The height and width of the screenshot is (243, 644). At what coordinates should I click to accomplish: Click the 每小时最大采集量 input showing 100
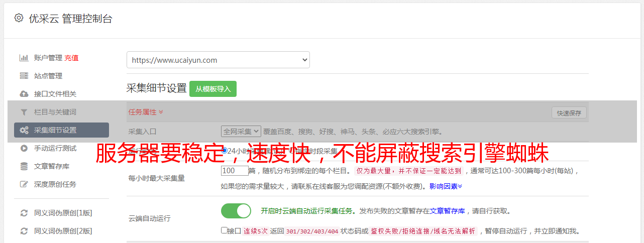235,171
